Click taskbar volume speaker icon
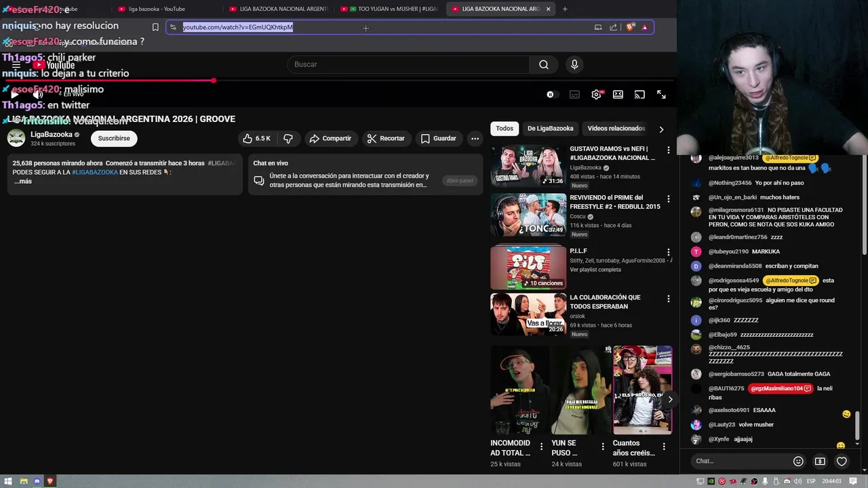 click(796, 481)
